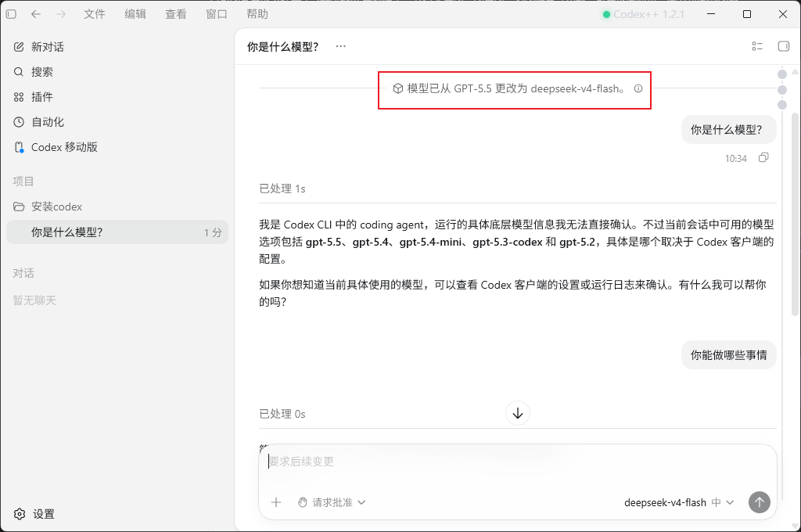Toggle the right side panel icon
Image resolution: width=801 pixels, height=532 pixels.
click(783, 46)
